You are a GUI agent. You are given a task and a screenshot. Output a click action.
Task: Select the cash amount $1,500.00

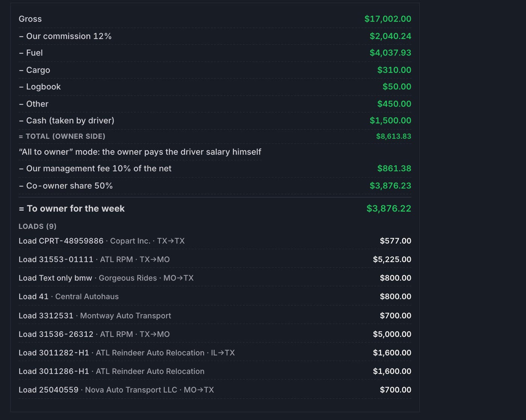(x=390, y=120)
